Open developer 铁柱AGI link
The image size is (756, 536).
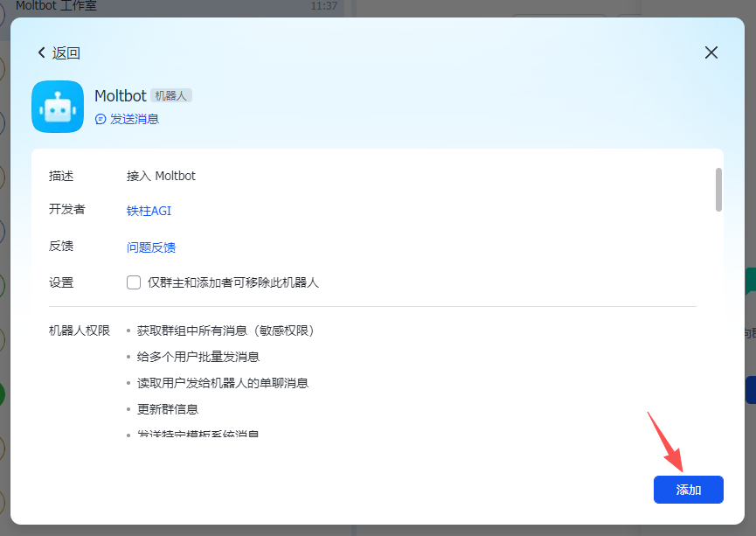point(149,211)
